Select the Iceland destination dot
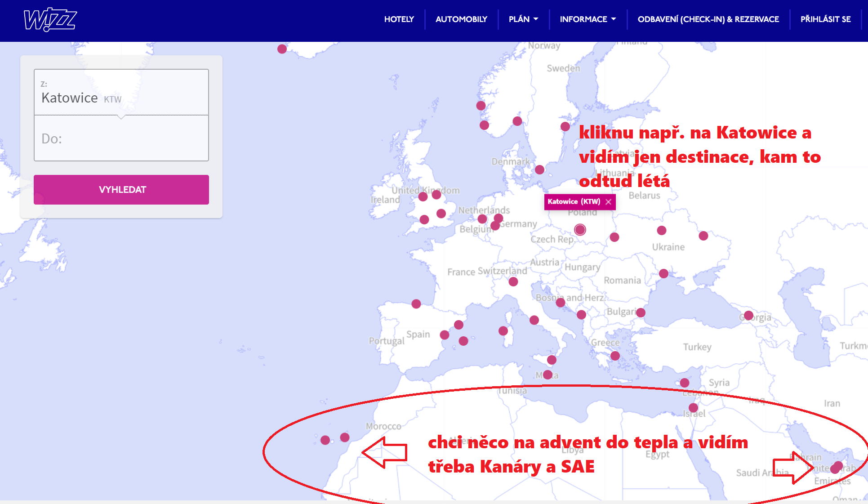This screenshot has width=868, height=504. (282, 49)
